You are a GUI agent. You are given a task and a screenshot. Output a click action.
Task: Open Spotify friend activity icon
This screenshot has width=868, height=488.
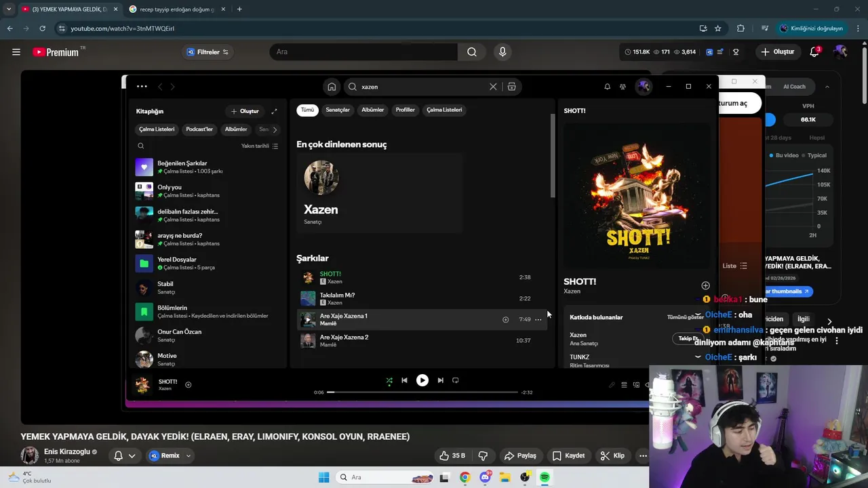623,87
